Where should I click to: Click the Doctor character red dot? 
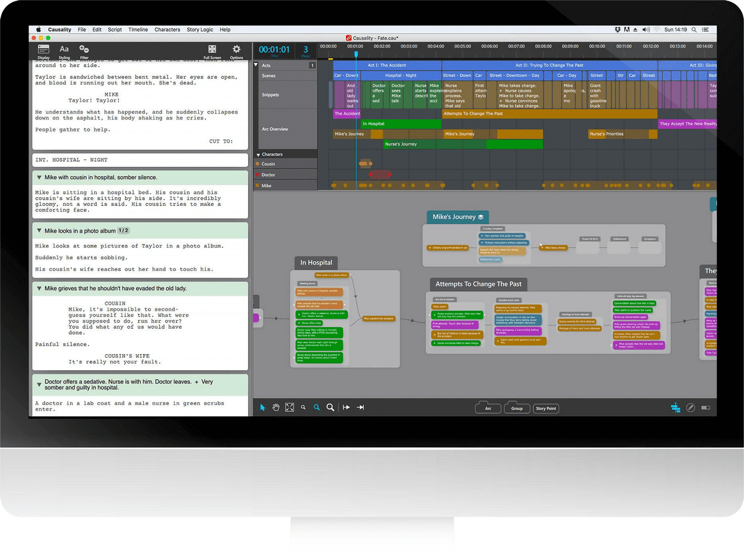click(x=258, y=175)
